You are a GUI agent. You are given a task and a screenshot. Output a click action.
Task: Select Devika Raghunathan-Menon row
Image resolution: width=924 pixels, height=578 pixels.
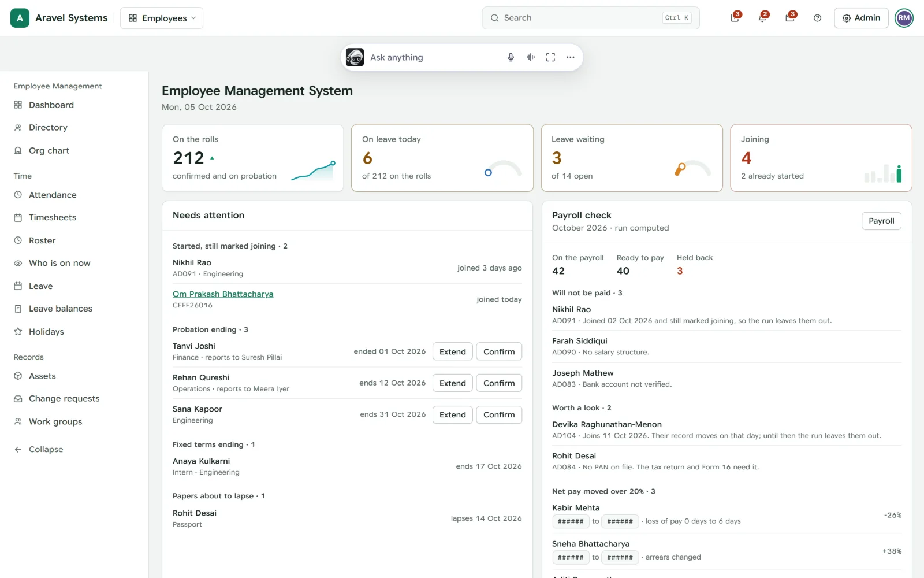[726, 430]
